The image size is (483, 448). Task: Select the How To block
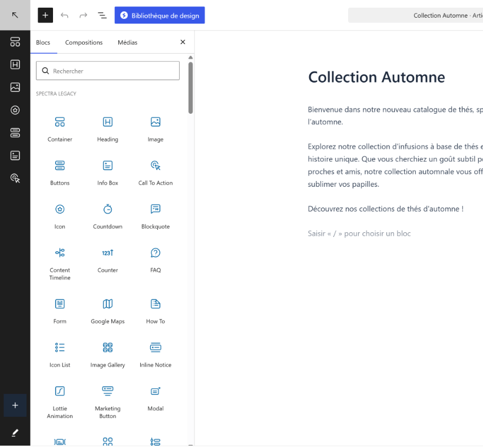156,311
